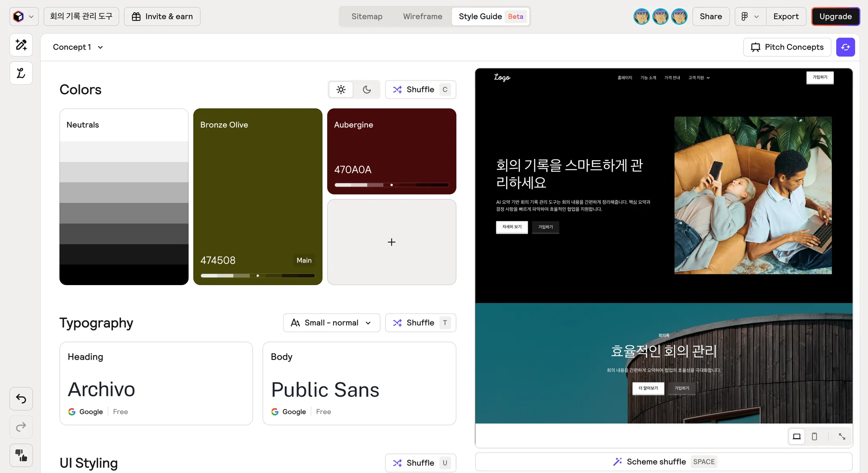This screenshot has height=473, width=868.
Task: Open the Small - normal typography dropdown
Action: point(331,323)
